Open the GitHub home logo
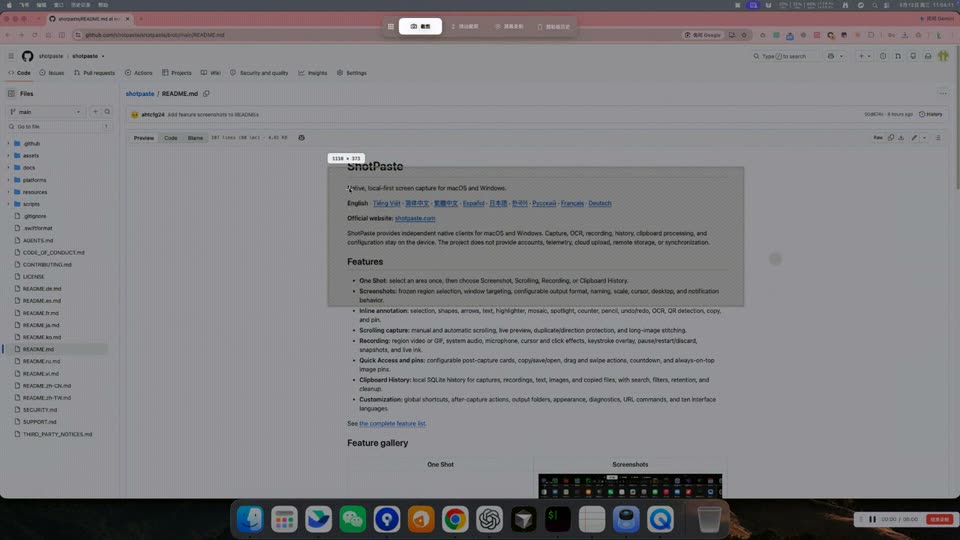 (28, 56)
